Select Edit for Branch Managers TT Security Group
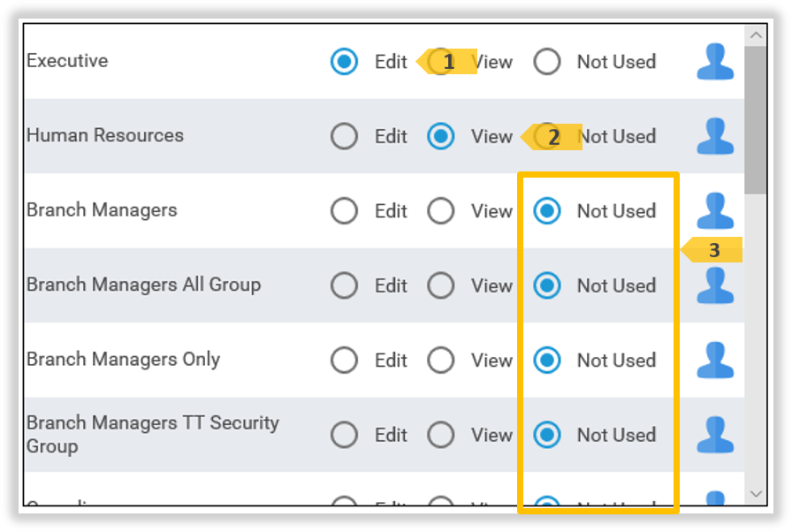The width and height of the screenshot is (792, 532). point(345,435)
